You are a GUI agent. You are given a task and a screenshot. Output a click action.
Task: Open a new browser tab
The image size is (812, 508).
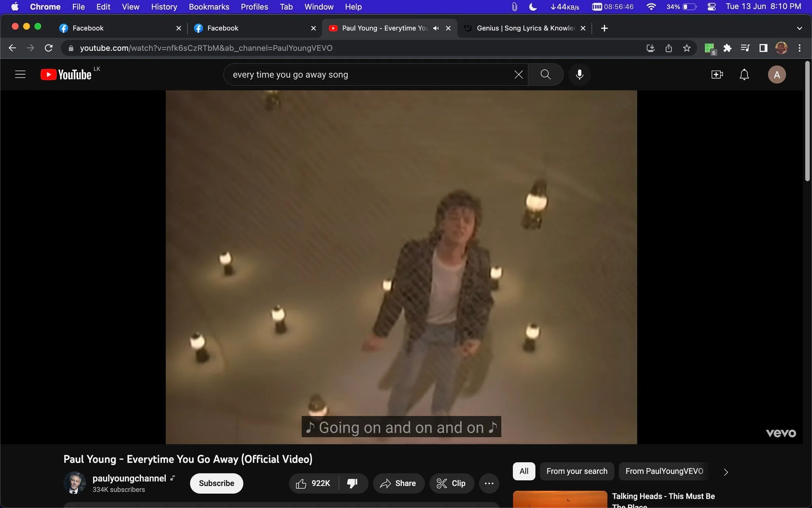coord(604,28)
